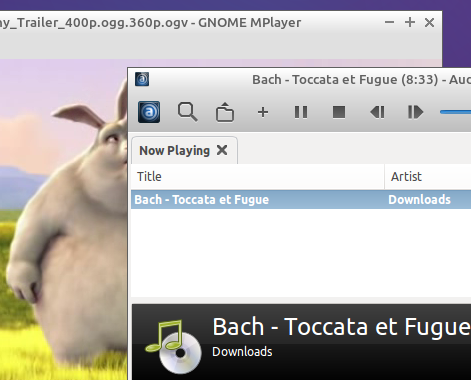This screenshot has height=380, width=471.
Task: Minimize the GNOME MPlayer window
Action: click(x=389, y=23)
